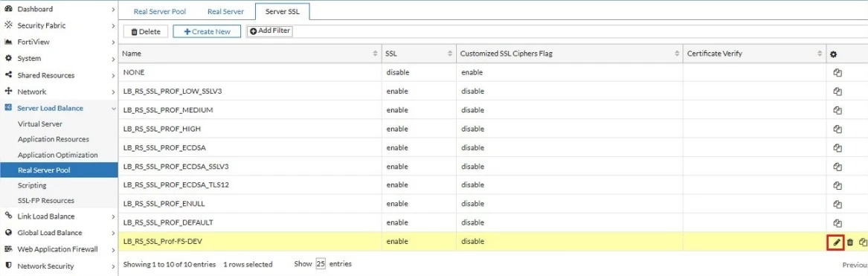Select the NONE row name
Image resolution: width=868 pixels, height=276 pixels.
[x=133, y=73]
